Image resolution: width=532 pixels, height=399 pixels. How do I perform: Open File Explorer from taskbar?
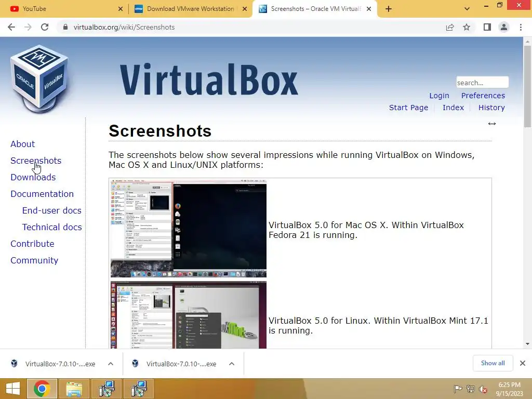click(x=74, y=389)
